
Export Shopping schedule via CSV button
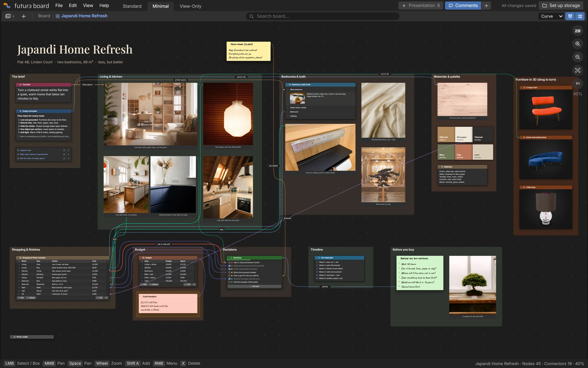[99, 298]
